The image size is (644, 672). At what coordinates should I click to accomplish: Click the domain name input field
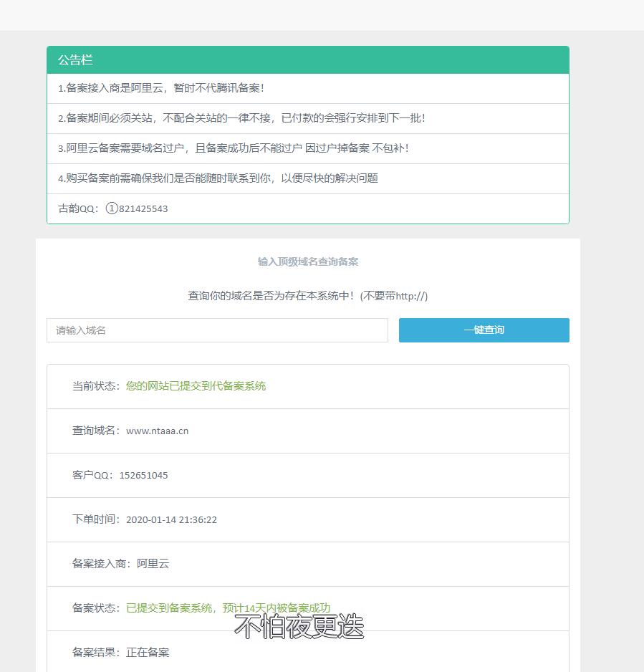(x=217, y=330)
